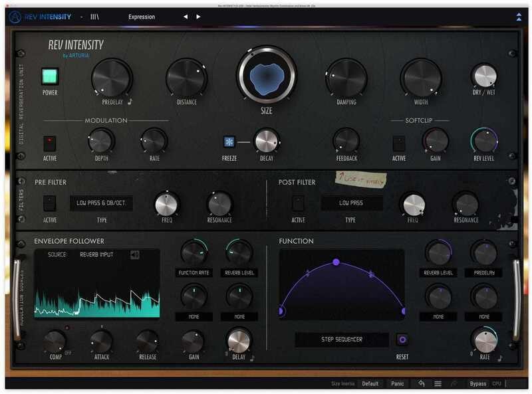Click the Function Reset button icon
Screen dimensions: 532x394
401,340
